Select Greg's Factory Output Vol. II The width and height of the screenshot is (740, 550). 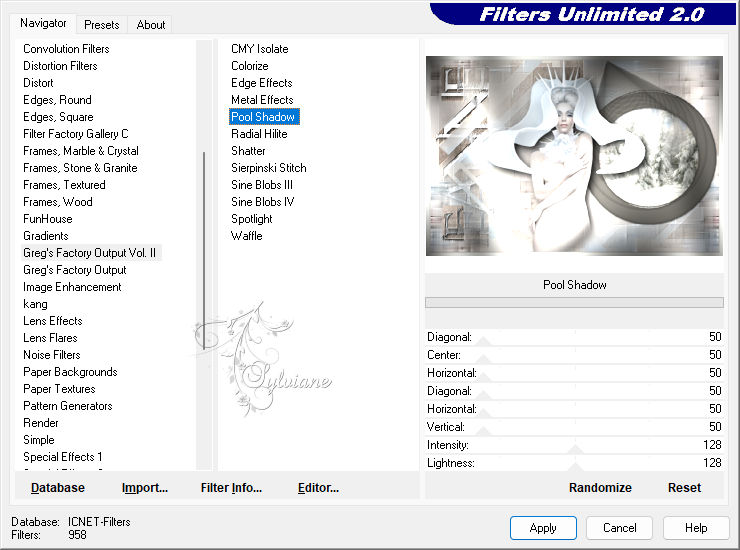pyautogui.click(x=89, y=253)
